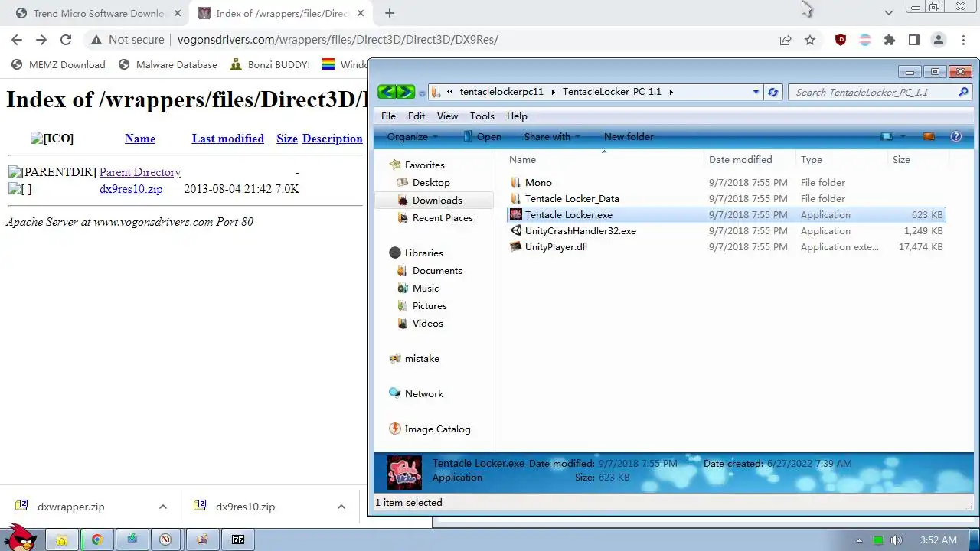980x551 pixels.
Task: Share this page from the address bar
Action: (x=786, y=40)
